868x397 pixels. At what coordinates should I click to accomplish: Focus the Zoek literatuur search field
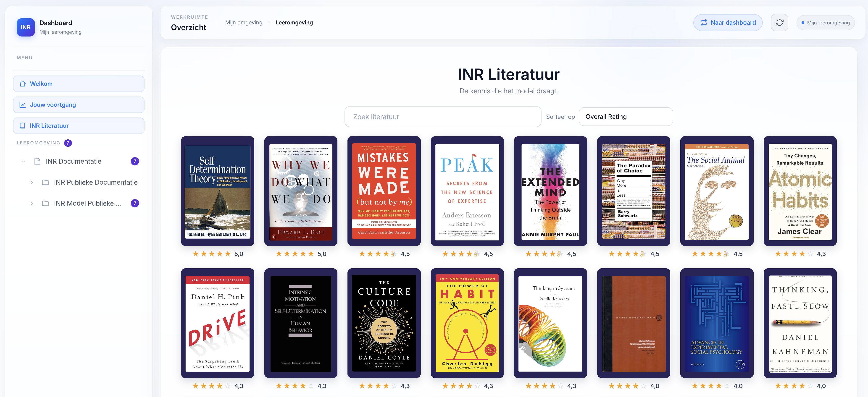pos(443,117)
